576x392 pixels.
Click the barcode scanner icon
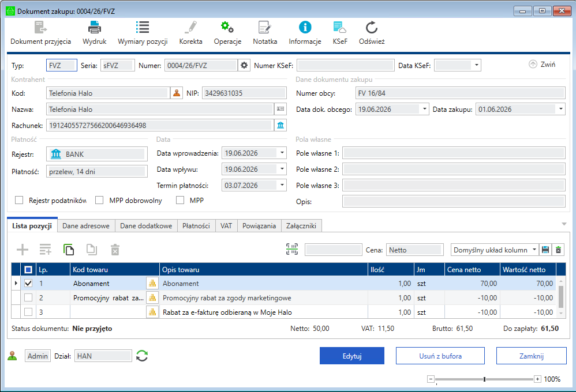[x=292, y=250]
